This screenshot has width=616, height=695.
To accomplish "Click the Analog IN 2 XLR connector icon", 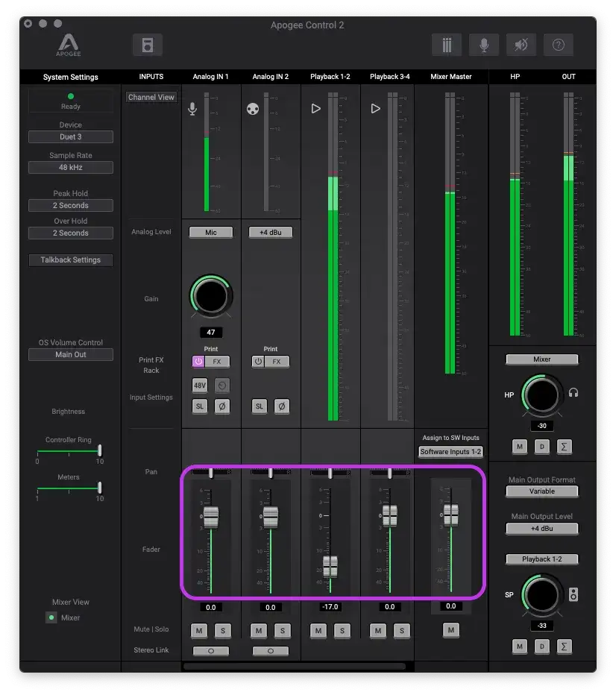I will click(x=253, y=109).
